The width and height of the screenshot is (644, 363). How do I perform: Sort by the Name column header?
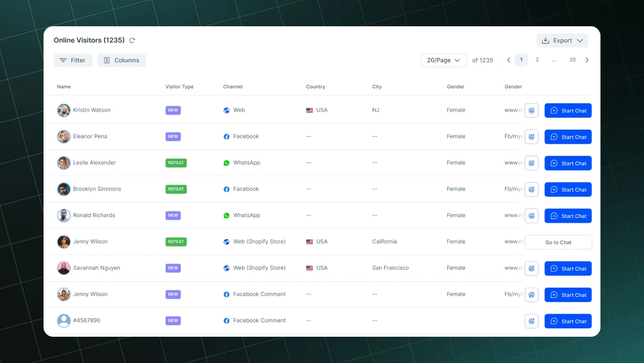tap(64, 87)
